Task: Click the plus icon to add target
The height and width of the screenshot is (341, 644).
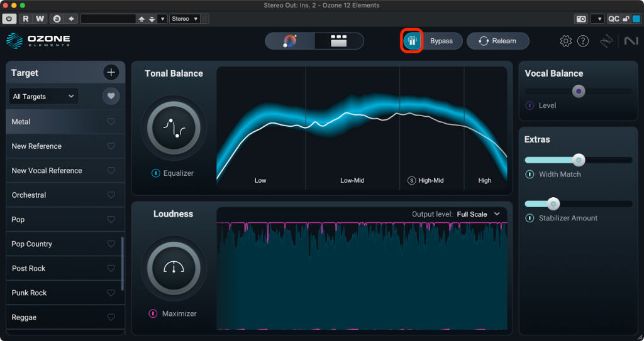Action: pyautogui.click(x=111, y=73)
